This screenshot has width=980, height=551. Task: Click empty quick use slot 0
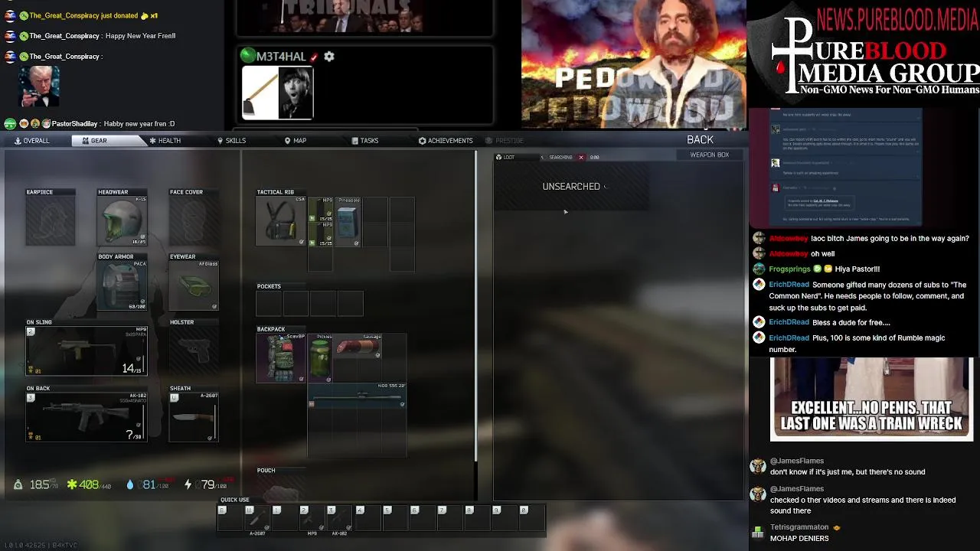tap(531, 518)
